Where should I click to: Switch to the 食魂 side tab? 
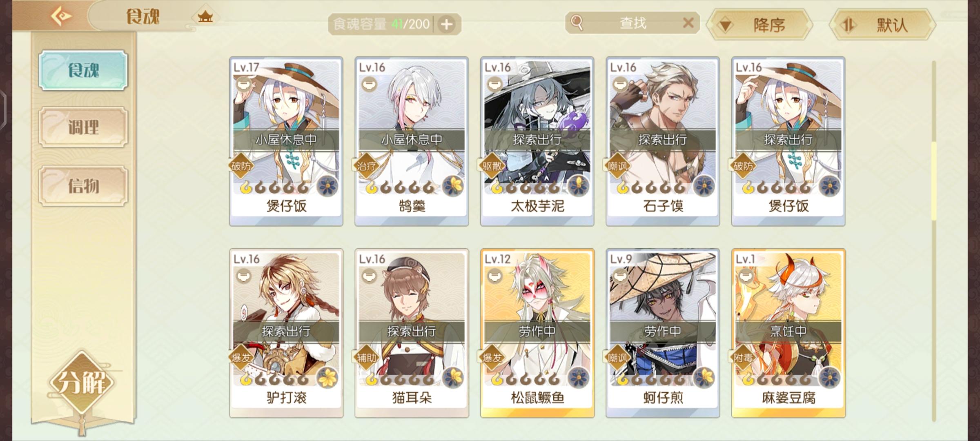pos(83,70)
